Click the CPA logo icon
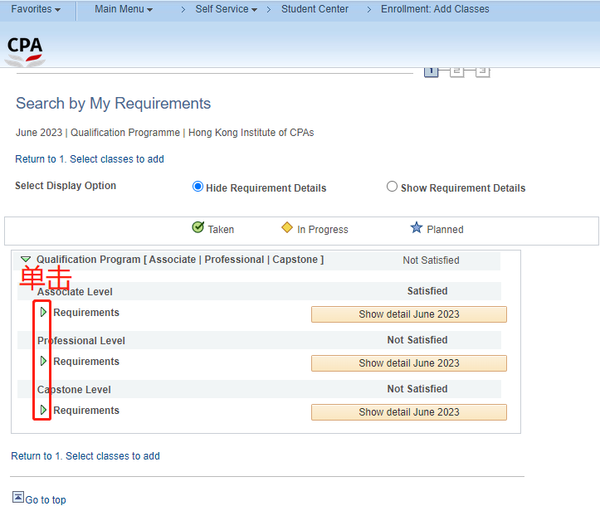 coord(25,51)
